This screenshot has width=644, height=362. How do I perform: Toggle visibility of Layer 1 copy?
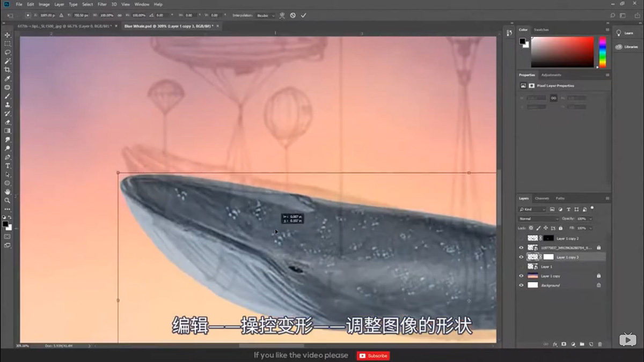(521, 276)
